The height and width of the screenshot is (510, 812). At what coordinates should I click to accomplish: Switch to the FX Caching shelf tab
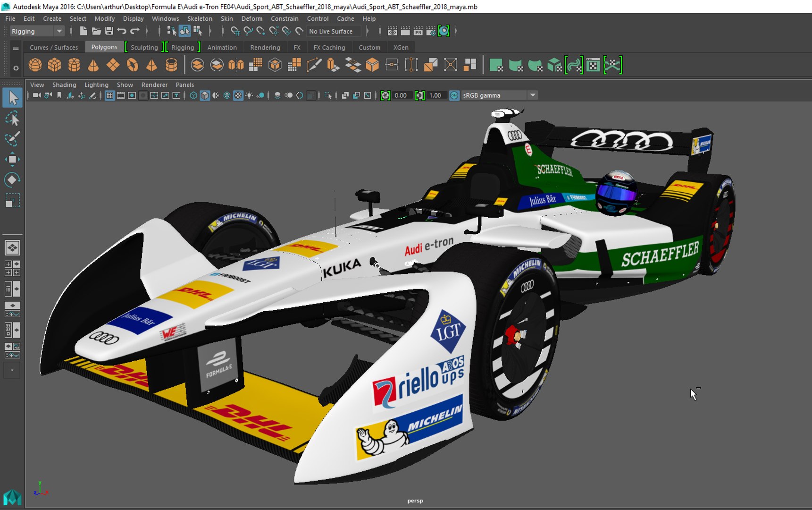click(x=329, y=47)
